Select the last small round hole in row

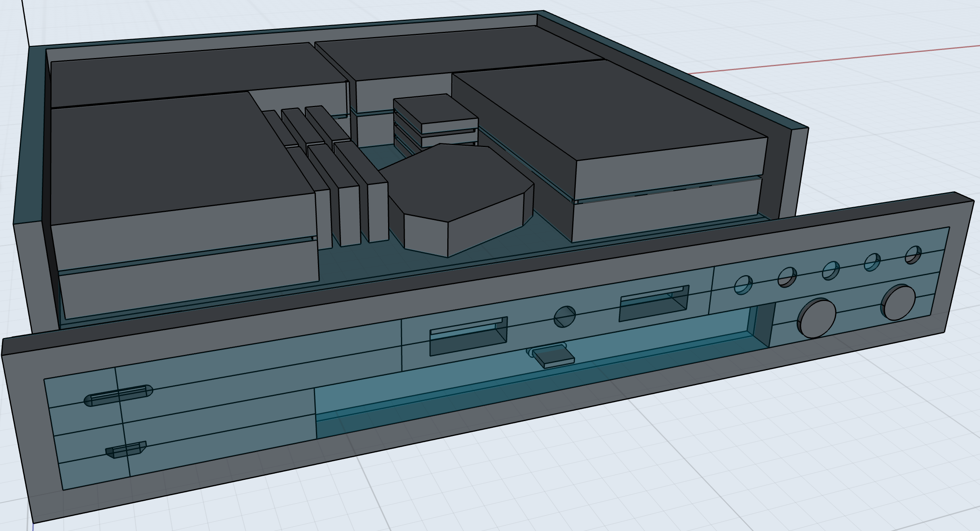click(x=913, y=255)
